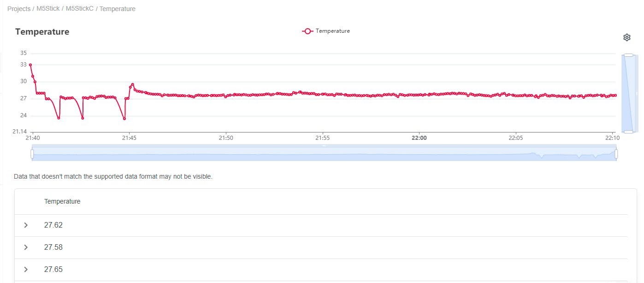Click the 21:45 time axis label
This screenshot has width=644, height=283.
point(129,138)
